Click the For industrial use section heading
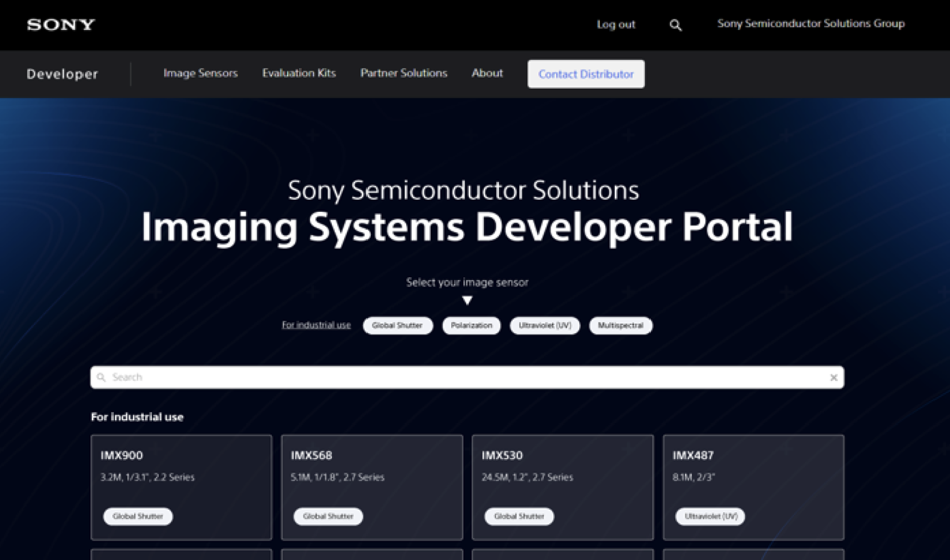 click(x=137, y=417)
